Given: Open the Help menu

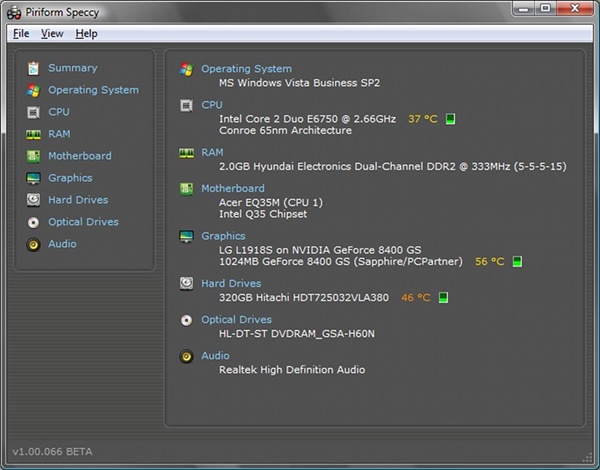Looking at the screenshot, I should coord(86,34).
